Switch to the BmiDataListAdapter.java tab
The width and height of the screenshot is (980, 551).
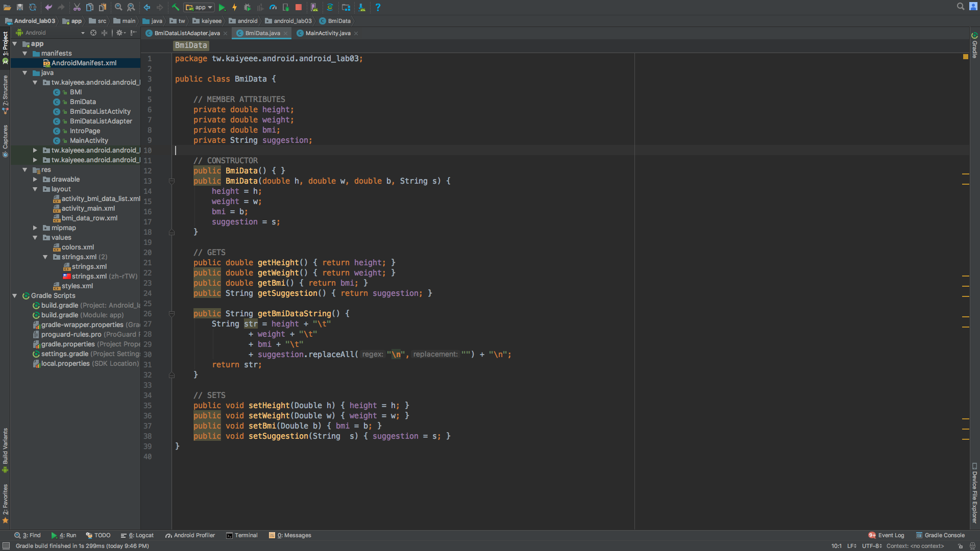187,33
